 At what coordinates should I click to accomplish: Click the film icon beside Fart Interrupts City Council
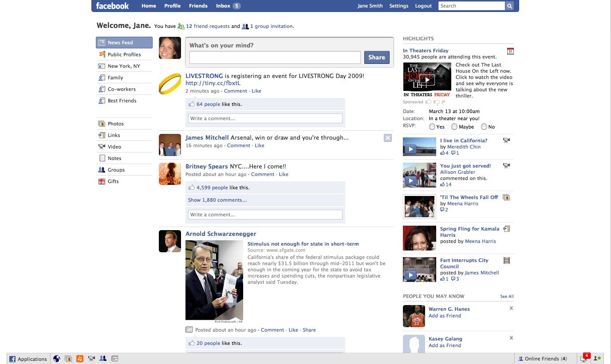click(x=507, y=260)
